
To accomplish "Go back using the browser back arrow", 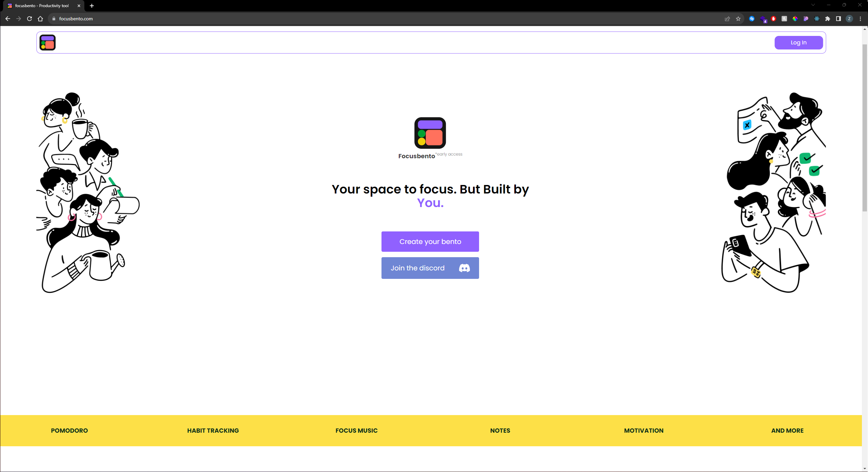I will (7, 19).
